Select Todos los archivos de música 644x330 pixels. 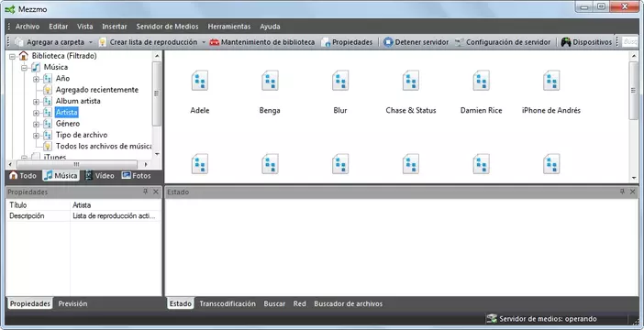[104, 146]
